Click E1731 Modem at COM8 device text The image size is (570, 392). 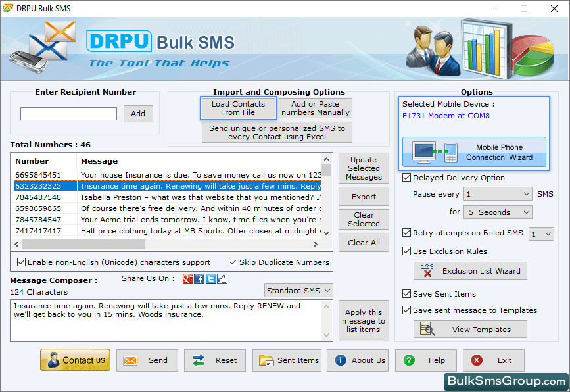coord(446,116)
